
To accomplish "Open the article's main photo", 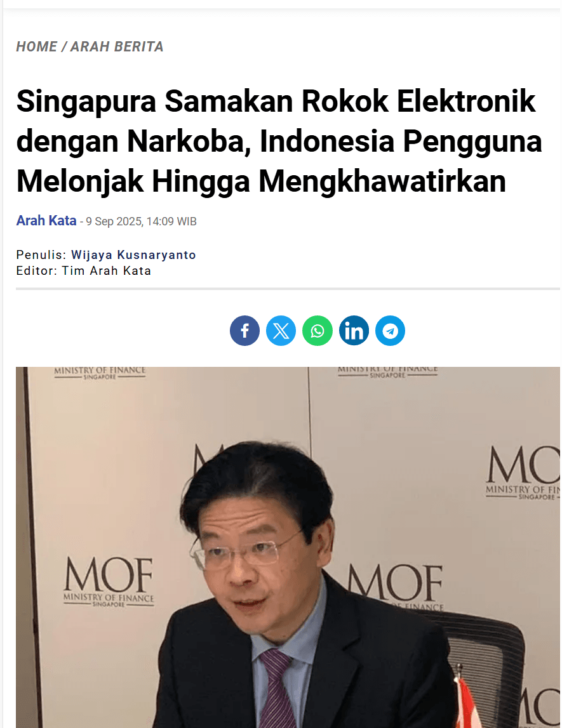I will coord(288,547).
